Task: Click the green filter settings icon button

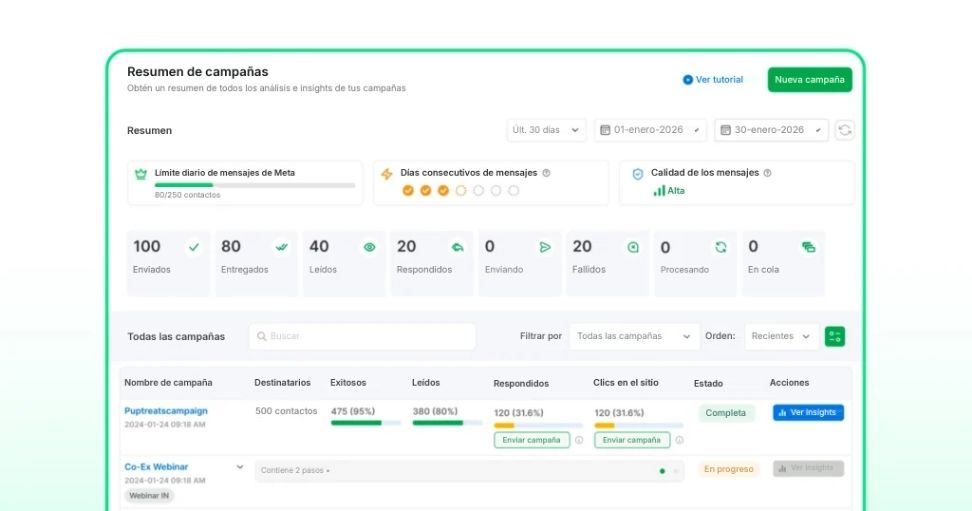Action: 835,336
